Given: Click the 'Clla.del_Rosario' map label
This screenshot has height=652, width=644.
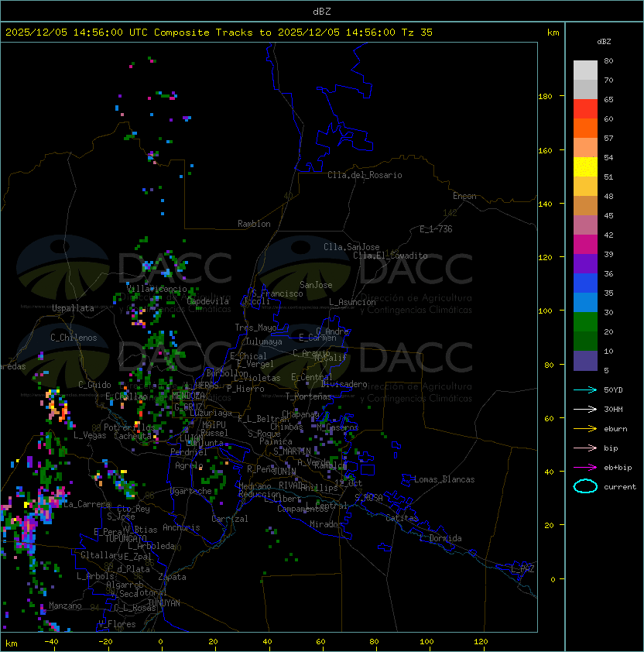Looking at the screenshot, I should tap(365, 175).
